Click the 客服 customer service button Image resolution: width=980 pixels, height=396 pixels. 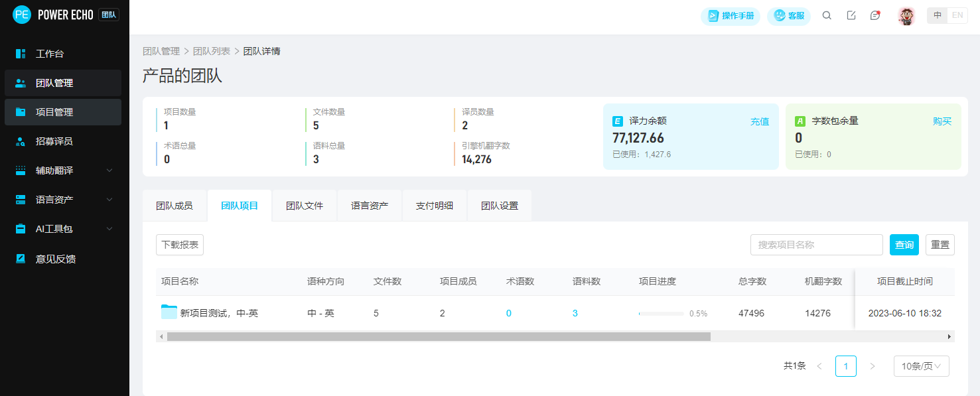tap(789, 16)
